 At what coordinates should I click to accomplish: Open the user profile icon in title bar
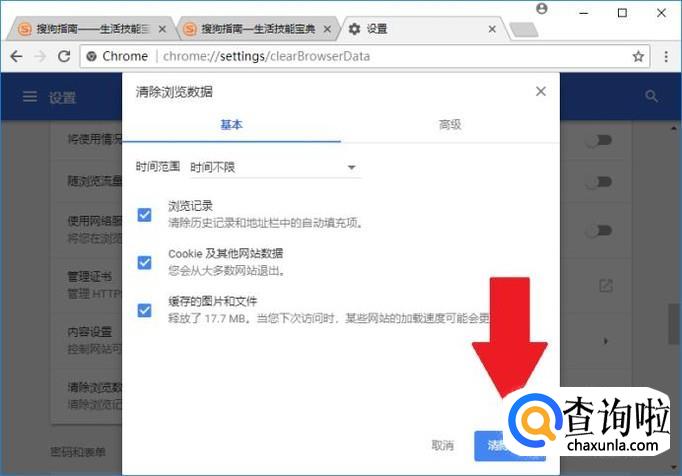coord(542,9)
